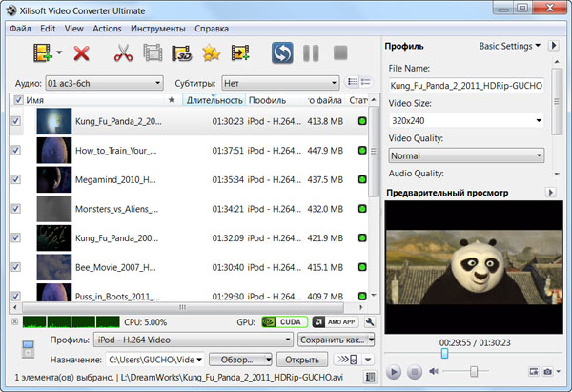Click the star Effects icon
The width and height of the screenshot is (572, 392).
[x=212, y=53]
